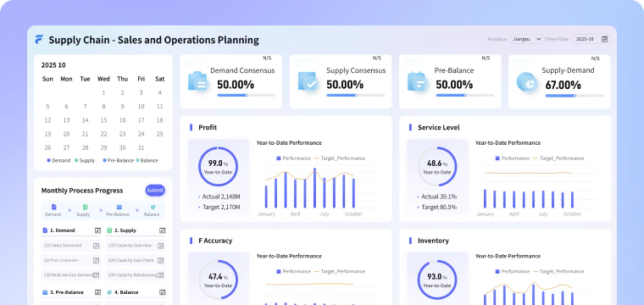644x305 pixels.
Task: Click the Supply Consensus checkmark icon
Action: tap(308, 81)
